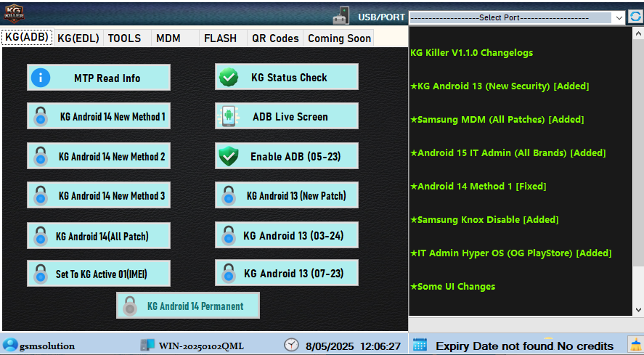Image resolution: width=644 pixels, height=355 pixels.
Task: Click the IT Admin Hyper OS log line
Action: pyautogui.click(x=511, y=253)
